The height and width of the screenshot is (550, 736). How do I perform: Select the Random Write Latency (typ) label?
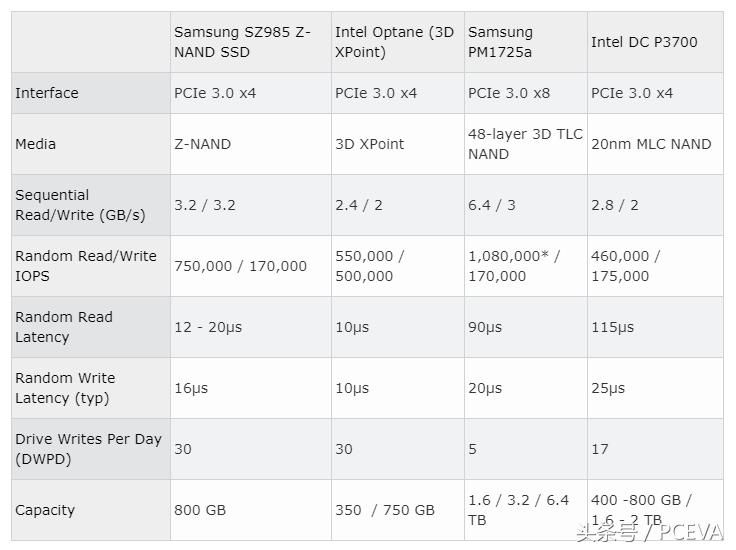(x=65, y=388)
